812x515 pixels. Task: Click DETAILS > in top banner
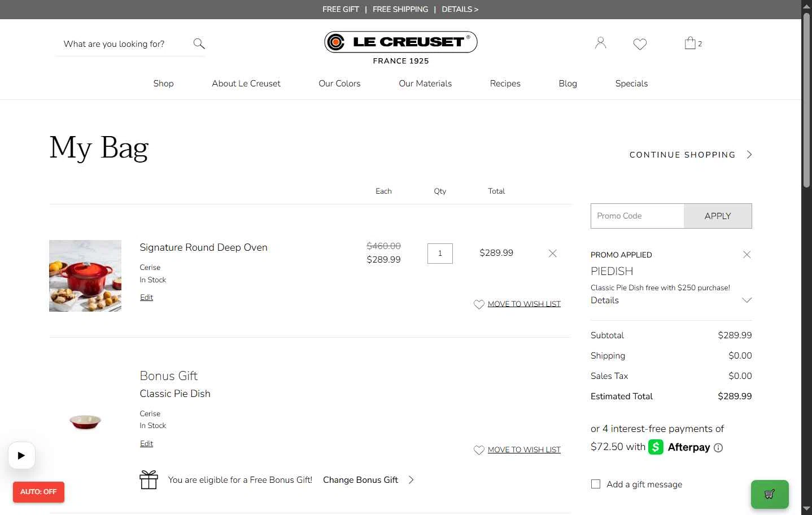tap(460, 9)
